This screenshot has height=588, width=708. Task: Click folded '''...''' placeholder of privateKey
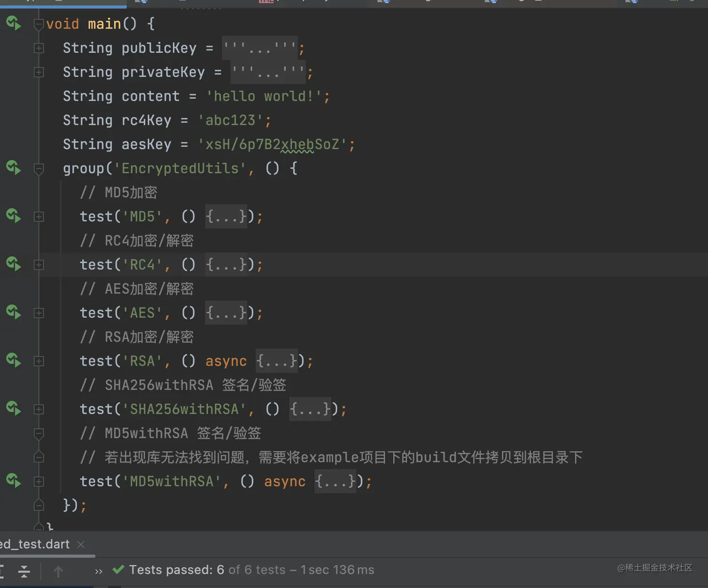[268, 72]
